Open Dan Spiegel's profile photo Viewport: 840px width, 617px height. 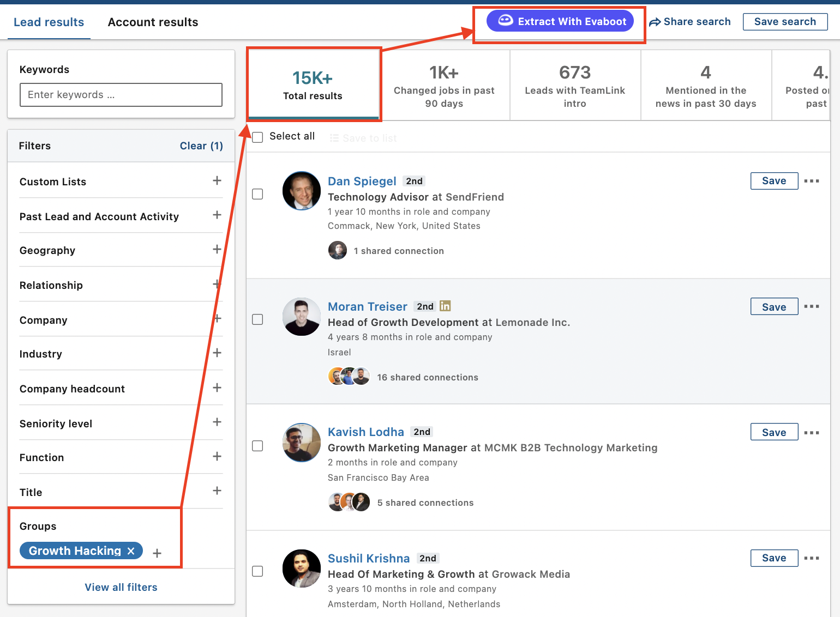tap(302, 191)
